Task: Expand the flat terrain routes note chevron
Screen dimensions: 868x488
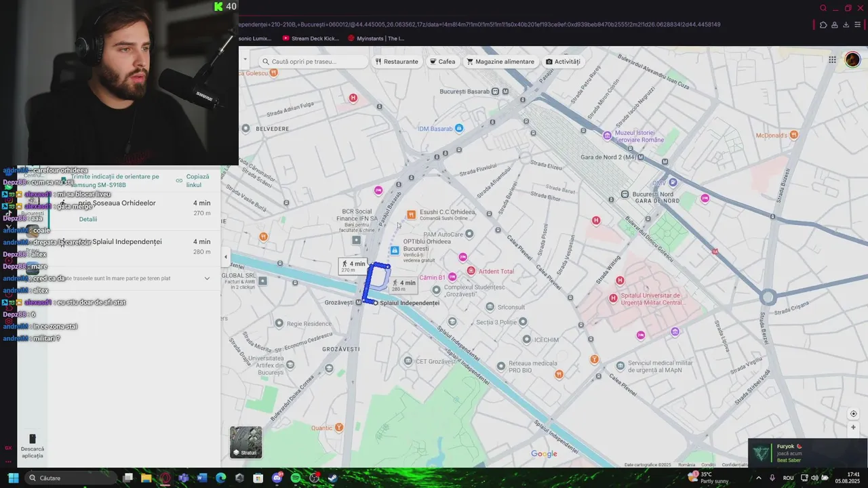Action: pos(207,279)
